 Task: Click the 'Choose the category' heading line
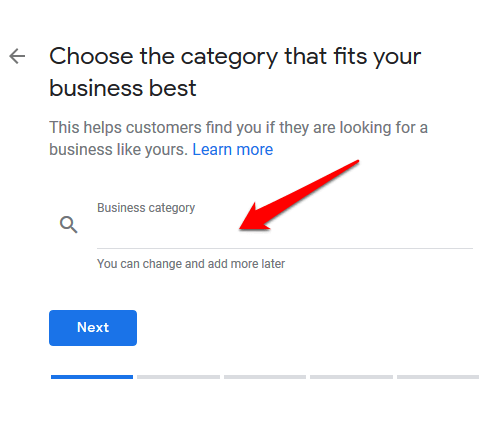[235, 57]
